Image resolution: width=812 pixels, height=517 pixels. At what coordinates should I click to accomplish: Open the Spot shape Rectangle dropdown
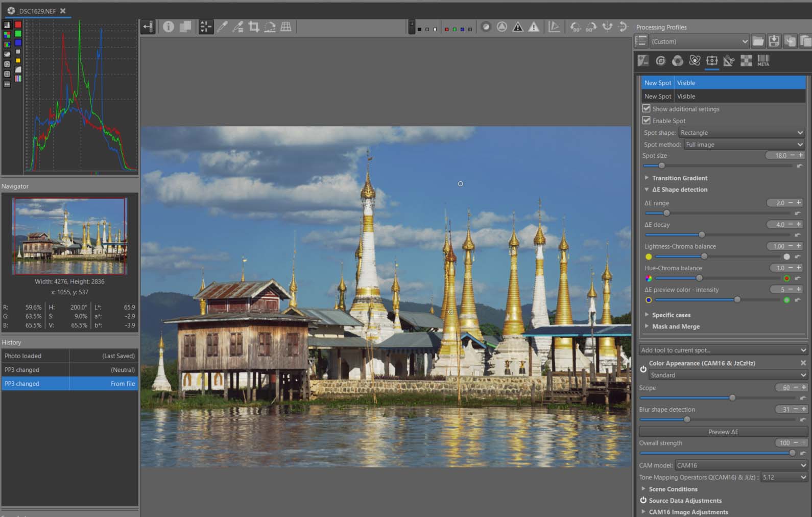coord(741,133)
